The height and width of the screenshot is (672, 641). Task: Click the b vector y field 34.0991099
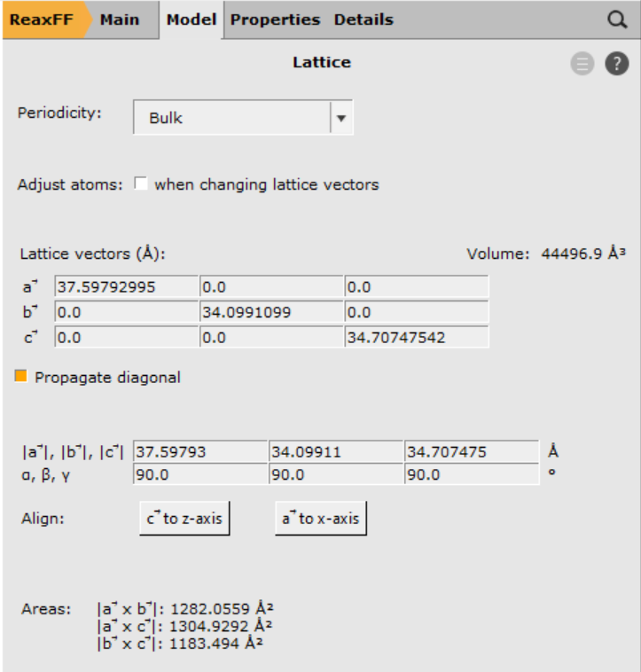coord(270,312)
